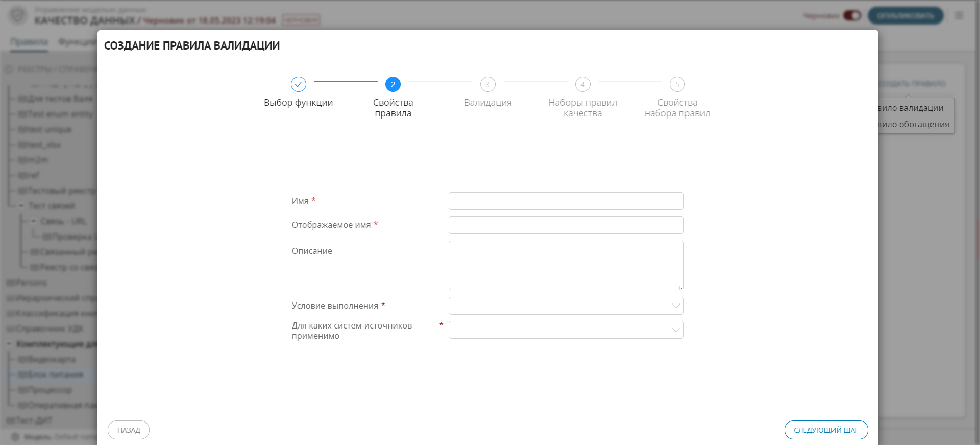Select Правило обогащения from the popup menu
980x445 pixels.
(x=914, y=124)
